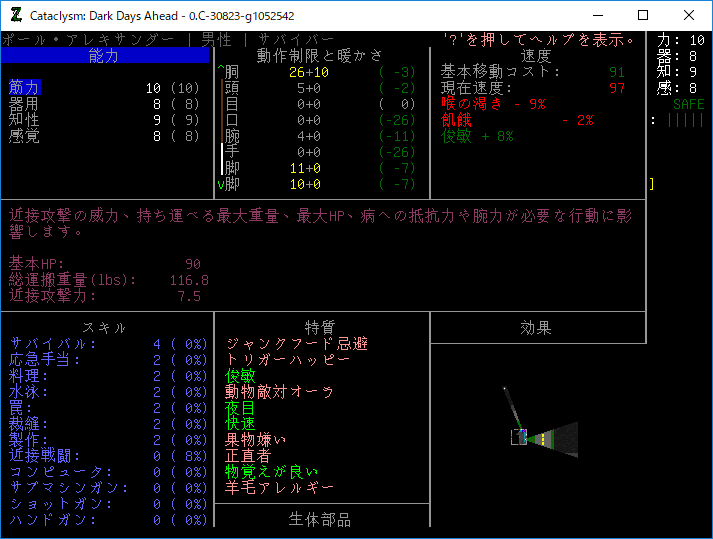Screen dimensions: 713x539
Task: Open the 特質 traits section header
Action: click(320, 328)
